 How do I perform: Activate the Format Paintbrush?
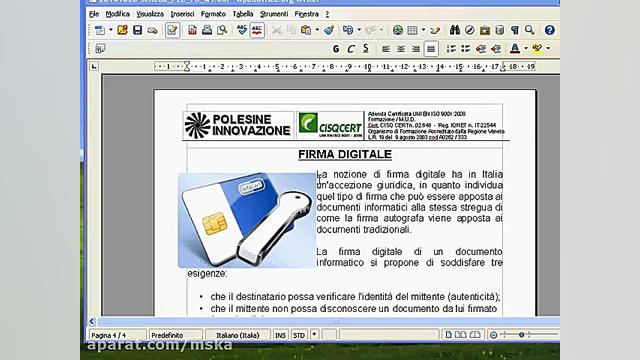click(x=329, y=30)
